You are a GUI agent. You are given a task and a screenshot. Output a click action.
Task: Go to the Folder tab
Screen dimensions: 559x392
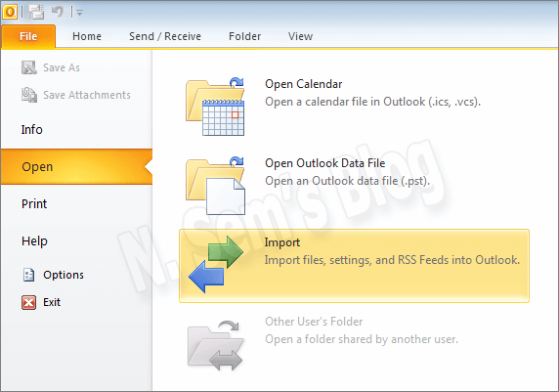[x=245, y=36]
